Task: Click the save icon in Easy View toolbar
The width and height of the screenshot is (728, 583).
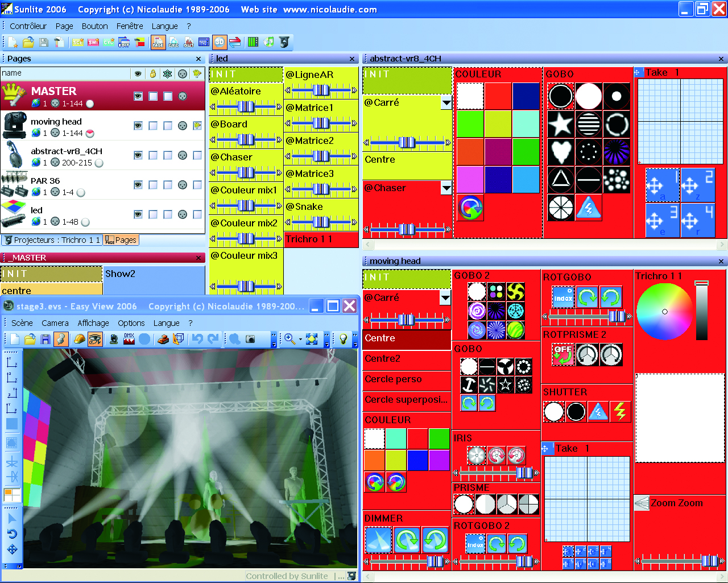Action: (x=45, y=340)
